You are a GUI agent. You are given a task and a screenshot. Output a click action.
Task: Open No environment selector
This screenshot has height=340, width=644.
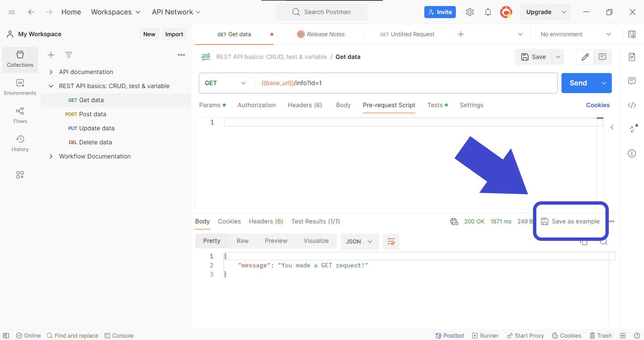[x=576, y=34]
